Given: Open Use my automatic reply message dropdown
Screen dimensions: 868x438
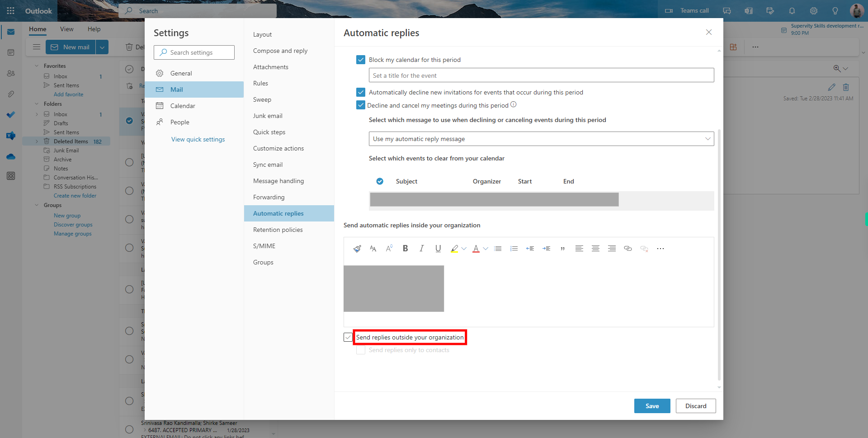Looking at the screenshot, I should point(541,139).
